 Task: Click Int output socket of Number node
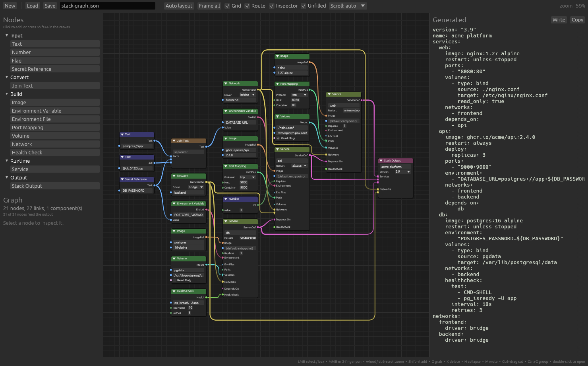click(x=258, y=205)
